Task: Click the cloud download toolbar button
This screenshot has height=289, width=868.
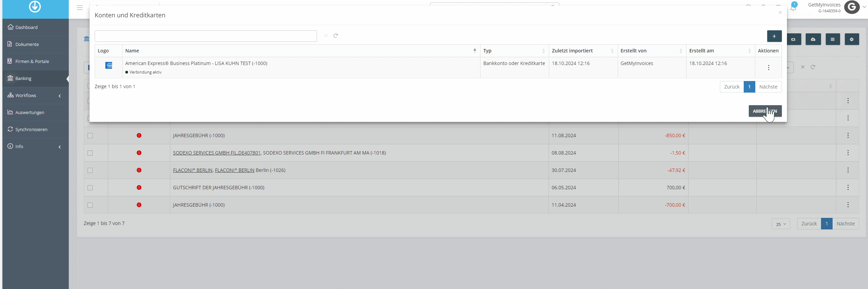Action: click(813, 39)
